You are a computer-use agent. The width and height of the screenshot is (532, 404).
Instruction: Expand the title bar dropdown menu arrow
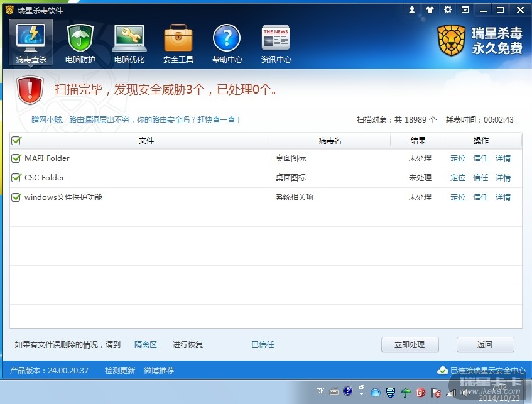tap(465, 10)
